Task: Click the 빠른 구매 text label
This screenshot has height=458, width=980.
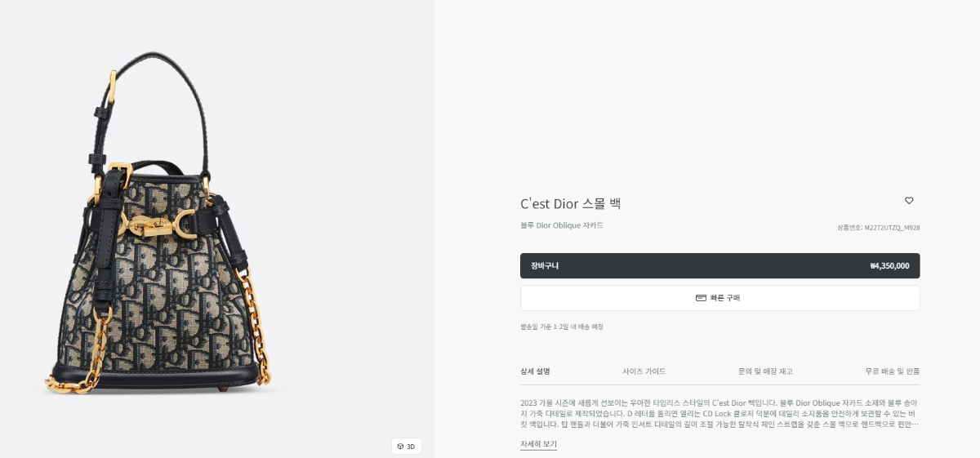Action: (725, 298)
